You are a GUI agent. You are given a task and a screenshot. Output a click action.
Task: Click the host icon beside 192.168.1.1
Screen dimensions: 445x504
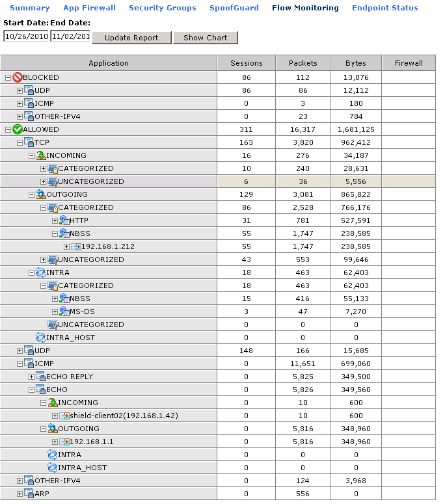pyautogui.click(x=64, y=442)
